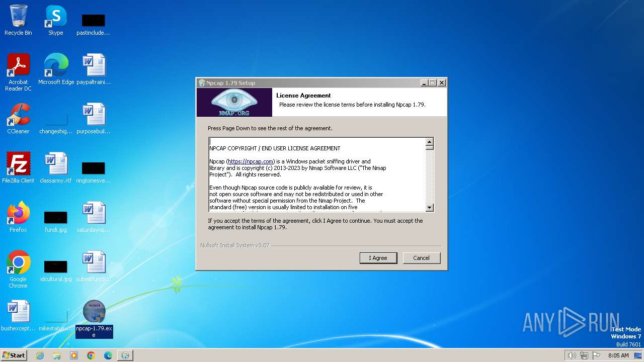Open the network tray icon
The image size is (644, 362).
point(584,355)
